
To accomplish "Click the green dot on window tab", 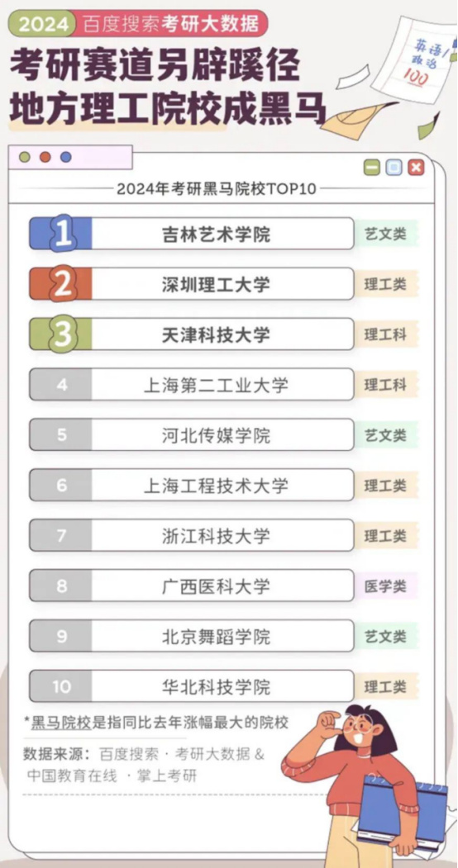I will 24,157.
